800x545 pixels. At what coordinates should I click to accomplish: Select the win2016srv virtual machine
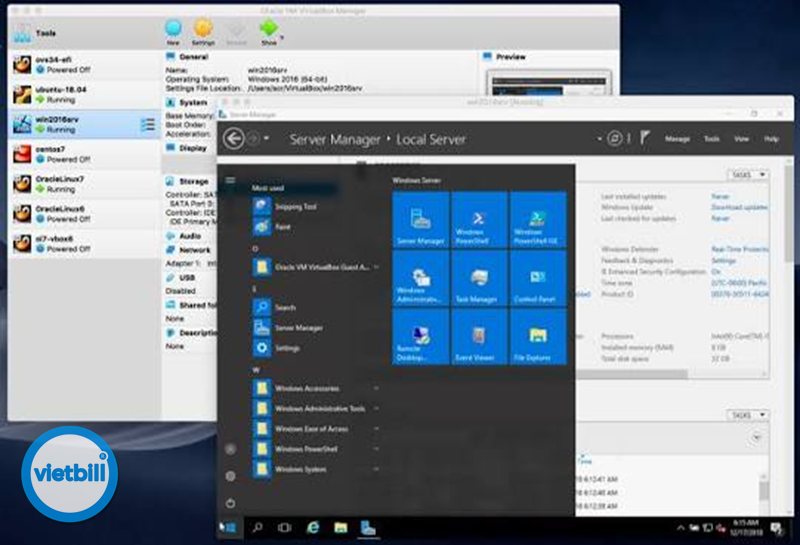pos(85,124)
